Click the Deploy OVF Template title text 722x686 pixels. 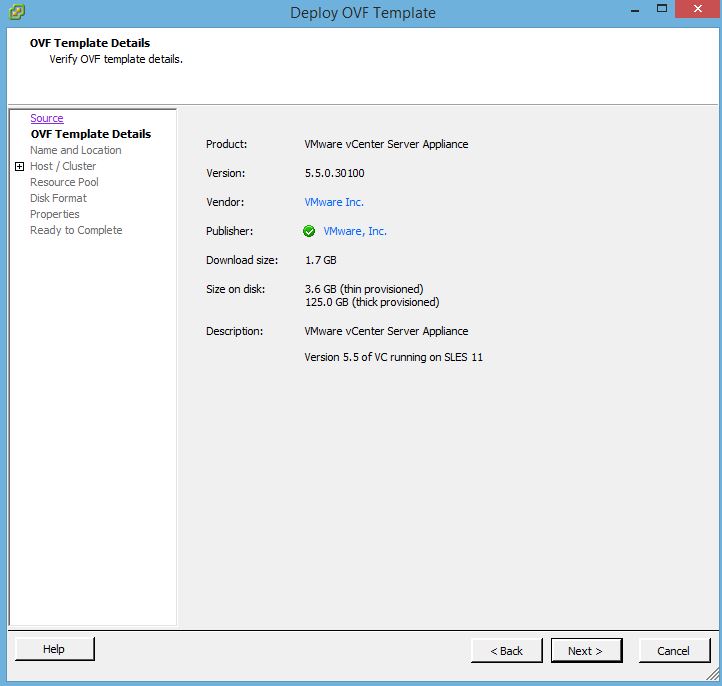click(363, 13)
